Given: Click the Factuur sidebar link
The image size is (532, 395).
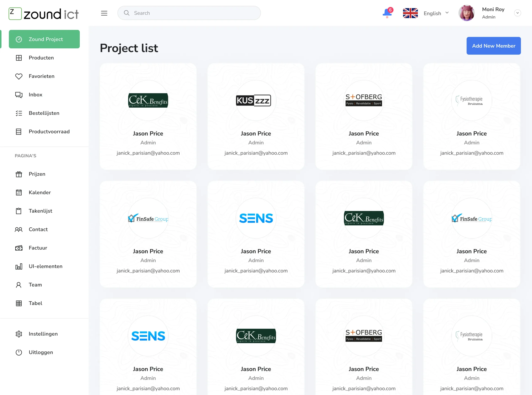Looking at the screenshot, I should [x=38, y=248].
